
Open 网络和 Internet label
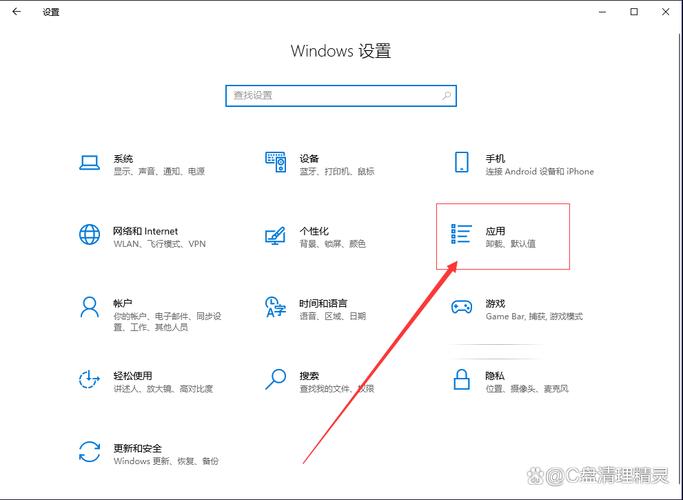[x=145, y=231]
